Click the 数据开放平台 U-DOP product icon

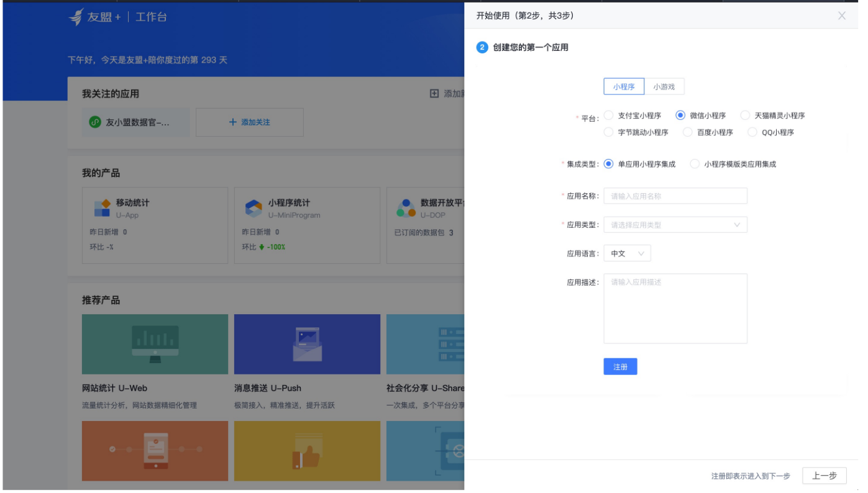[x=406, y=208]
